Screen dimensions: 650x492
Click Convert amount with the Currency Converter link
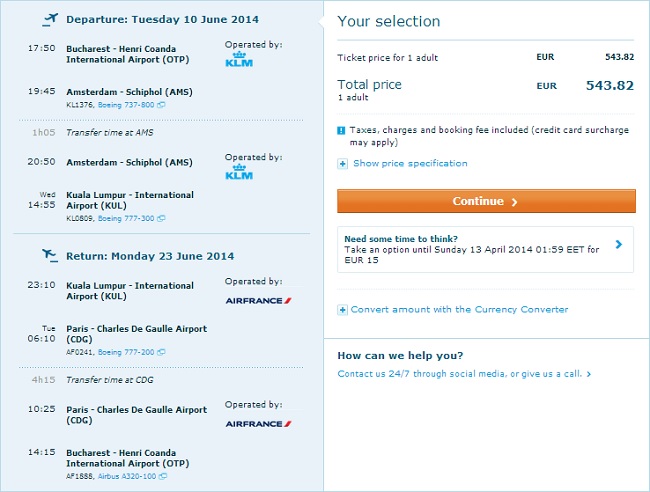(459, 310)
